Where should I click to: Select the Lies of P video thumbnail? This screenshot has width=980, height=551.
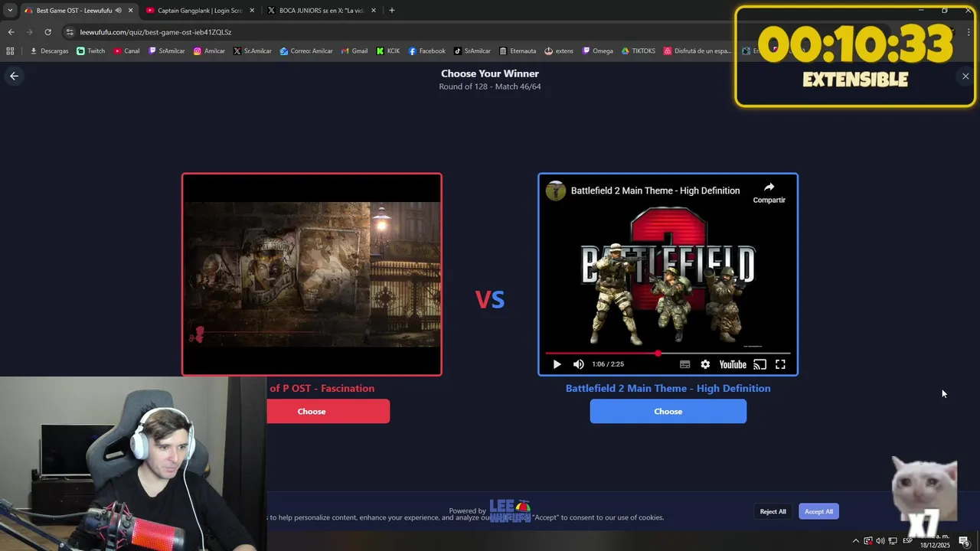coord(312,274)
